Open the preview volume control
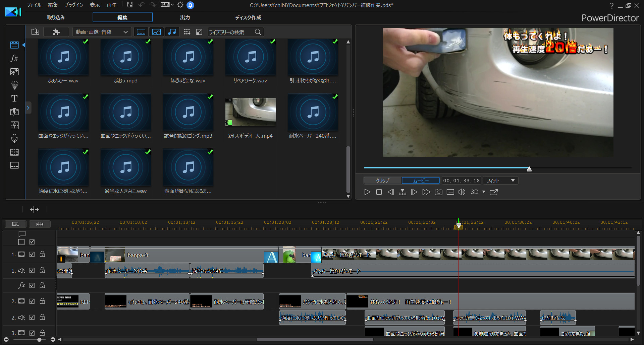This screenshot has width=644, height=345. coord(462,192)
